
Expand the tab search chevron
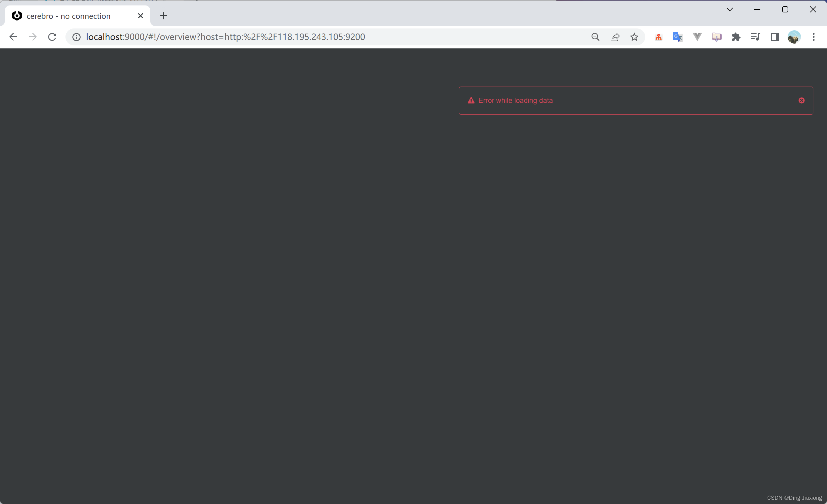[729, 9]
